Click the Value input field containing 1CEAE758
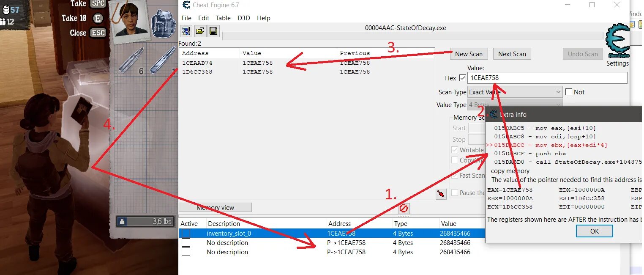 pyautogui.click(x=547, y=78)
